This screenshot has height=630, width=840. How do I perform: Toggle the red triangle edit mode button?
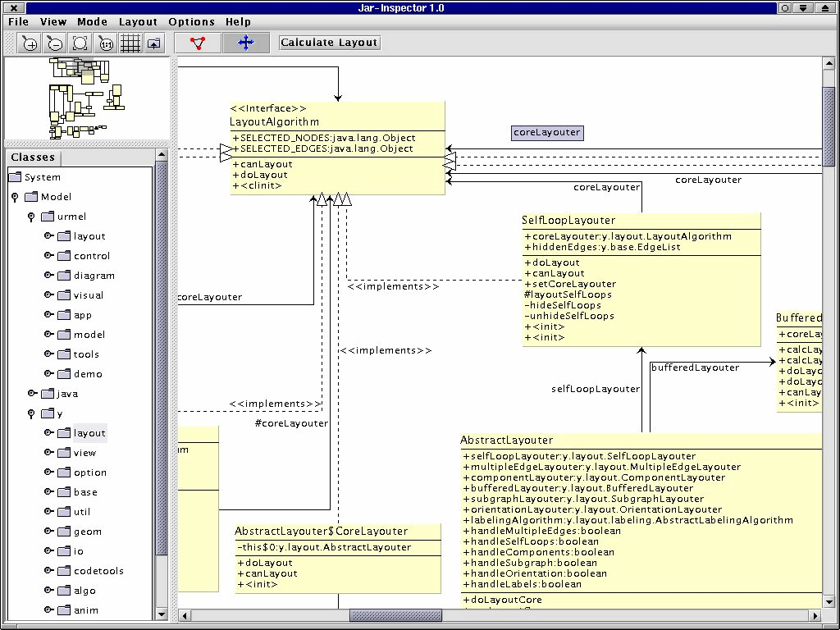(198, 43)
